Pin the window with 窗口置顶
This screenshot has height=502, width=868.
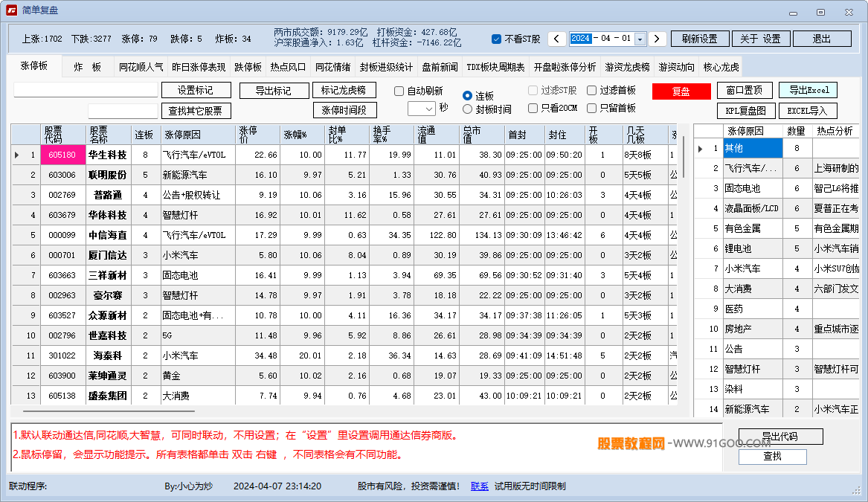[745, 90]
